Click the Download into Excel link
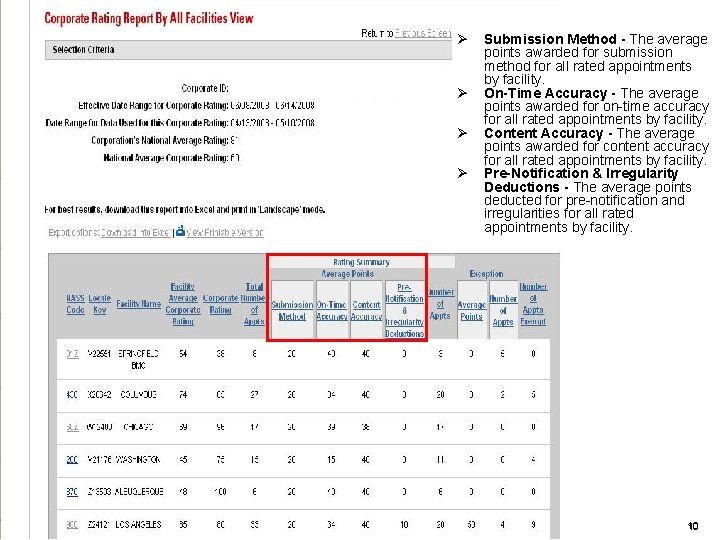The width and height of the screenshot is (720, 540). click(135, 233)
